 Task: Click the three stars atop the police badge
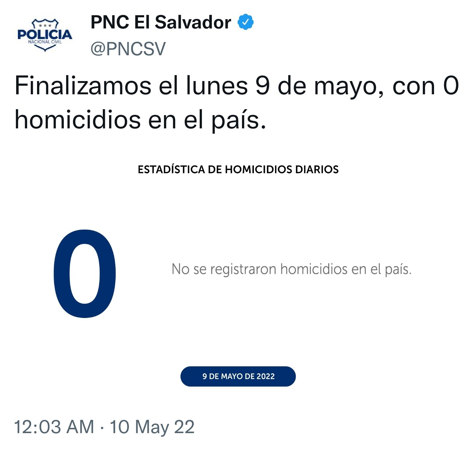[45, 25]
